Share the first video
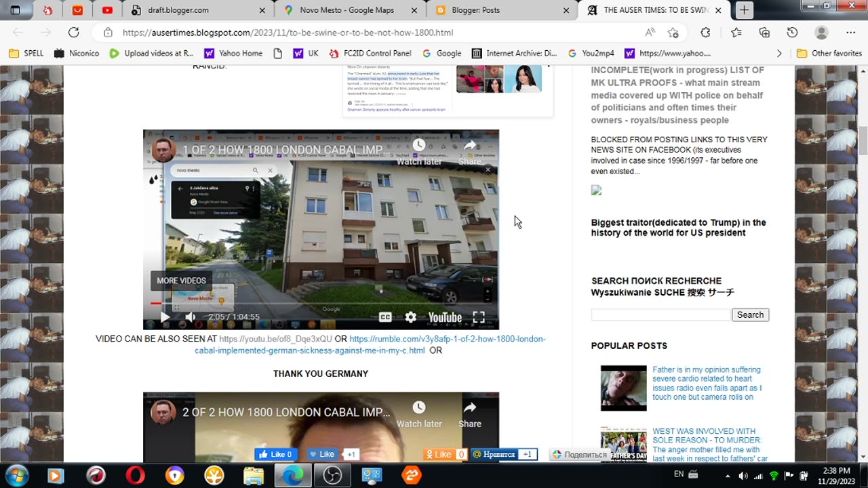Image resolution: width=868 pixels, height=488 pixels. coord(470,152)
